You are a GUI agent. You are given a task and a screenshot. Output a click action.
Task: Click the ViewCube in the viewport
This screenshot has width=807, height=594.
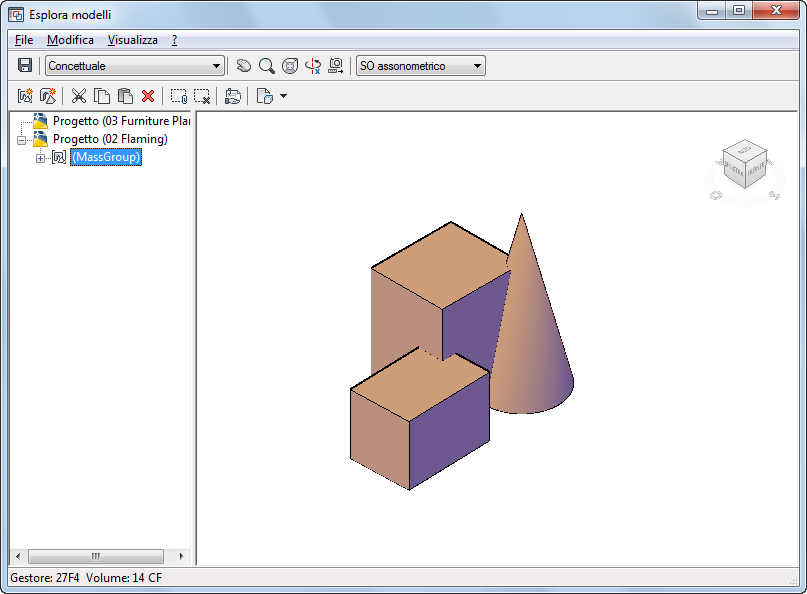pyautogui.click(x=745, y=164)
